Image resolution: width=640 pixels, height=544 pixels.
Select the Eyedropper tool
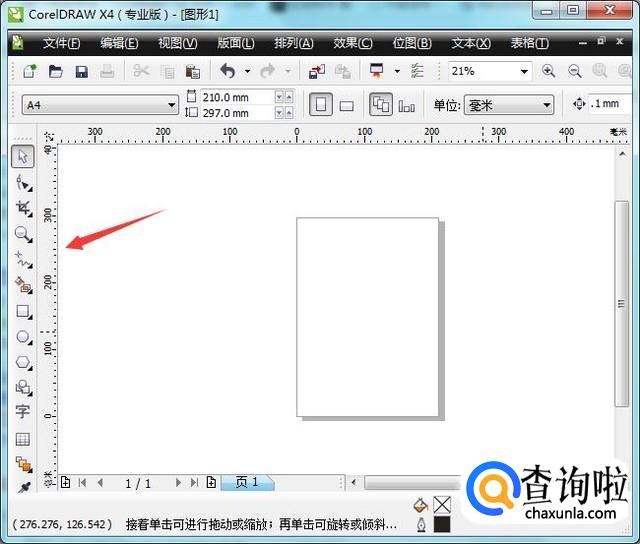click(24, 487)
